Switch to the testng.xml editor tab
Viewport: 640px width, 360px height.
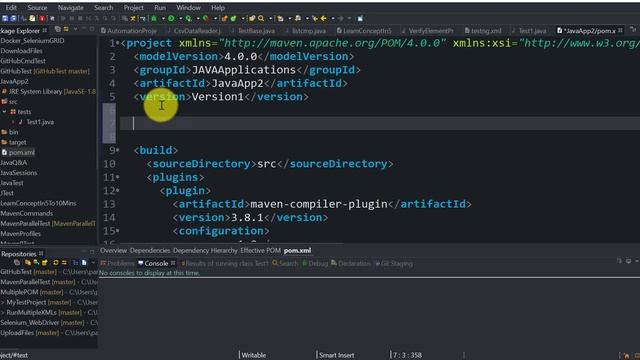point(483,31)
